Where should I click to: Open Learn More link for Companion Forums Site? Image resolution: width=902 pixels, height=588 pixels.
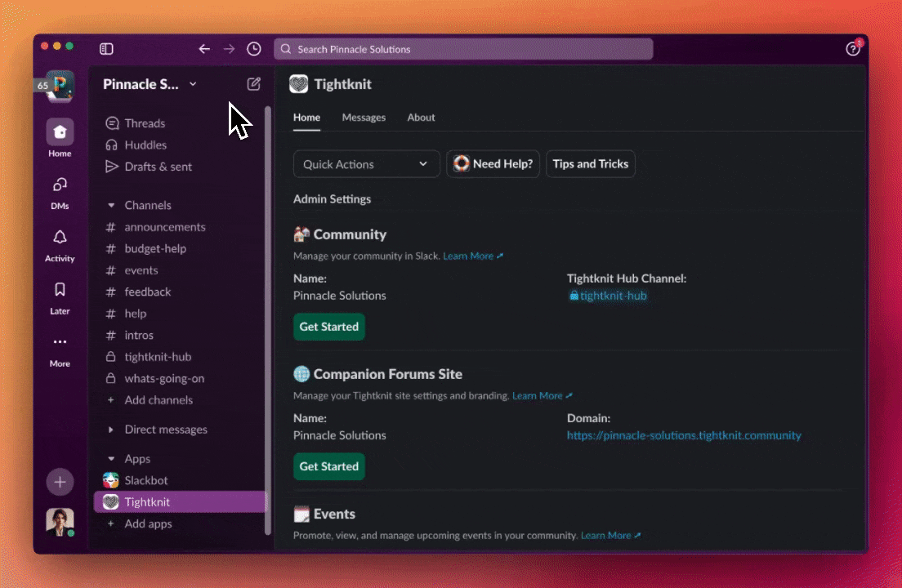tap(542, 395)
